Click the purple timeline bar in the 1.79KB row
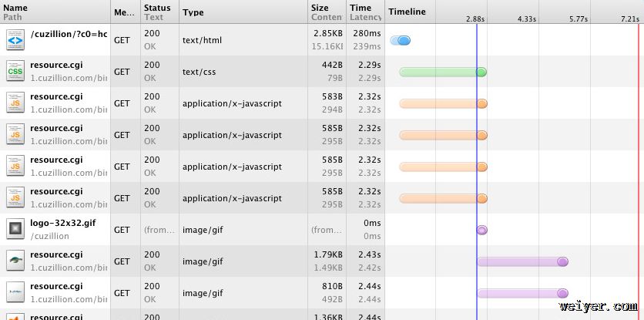Image resolution: width=644 pixels, height=320 pixels. [x=522, y=261]
